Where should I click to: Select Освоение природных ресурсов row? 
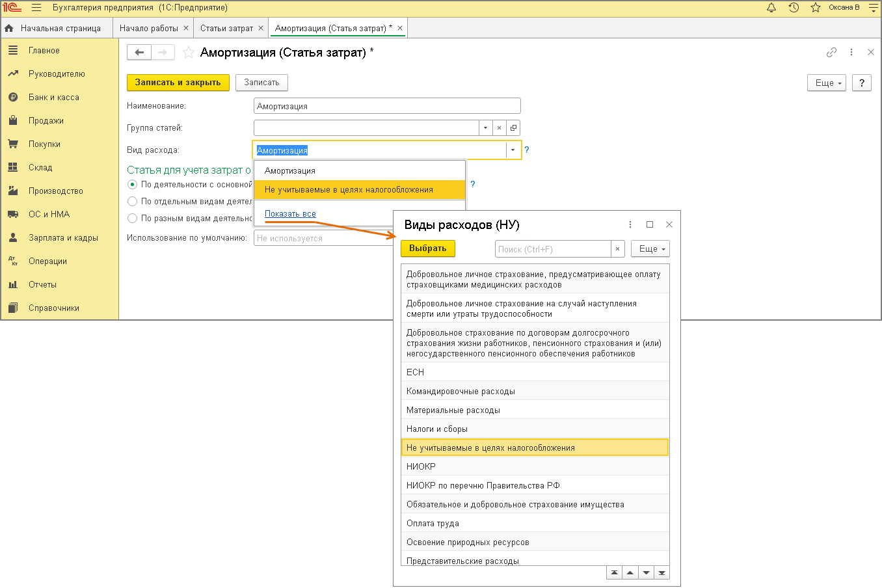(x=535, y=542)
